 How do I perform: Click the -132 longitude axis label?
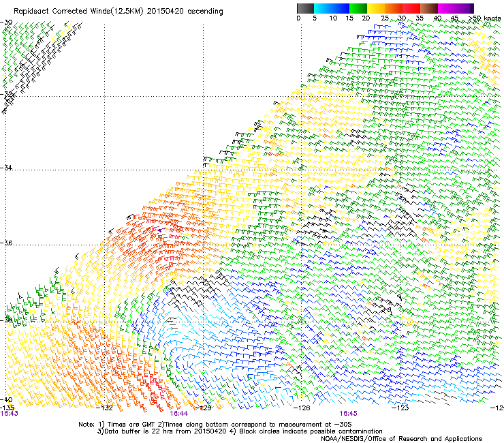click(105, 408)
